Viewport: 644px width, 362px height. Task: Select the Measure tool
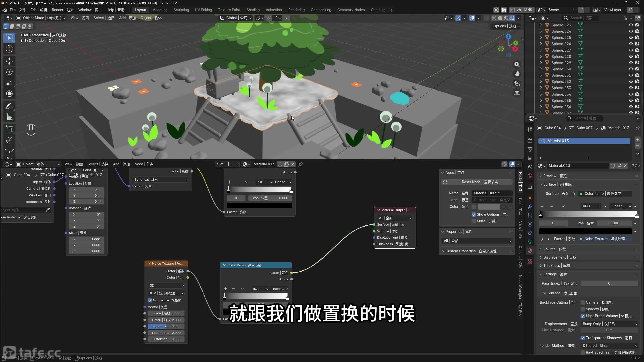(9, 117)
